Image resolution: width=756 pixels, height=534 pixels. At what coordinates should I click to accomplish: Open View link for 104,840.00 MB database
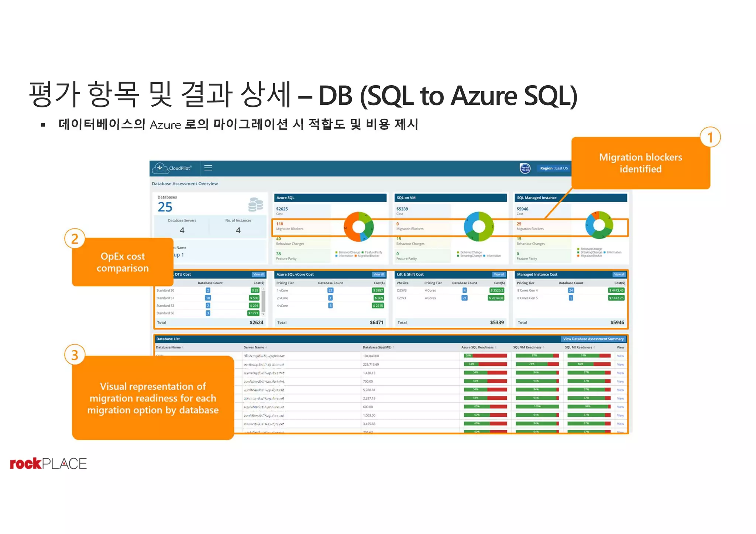coord(620,356)
